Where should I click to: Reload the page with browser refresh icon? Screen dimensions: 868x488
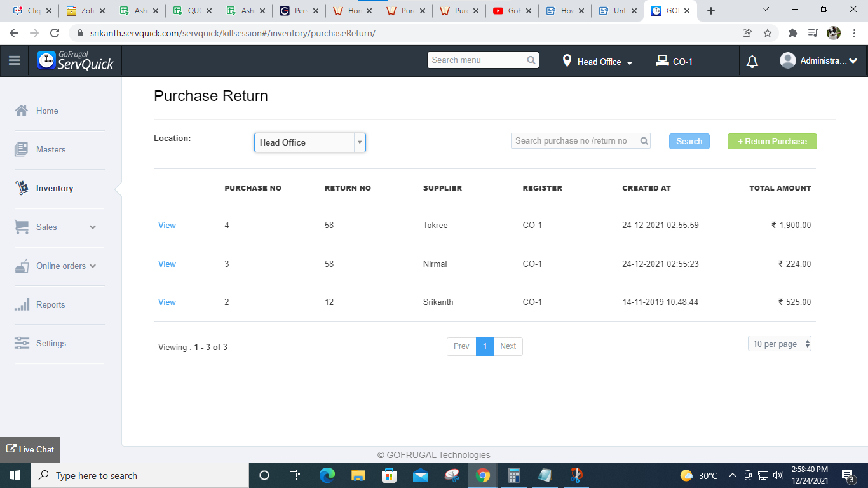(55, 33)
